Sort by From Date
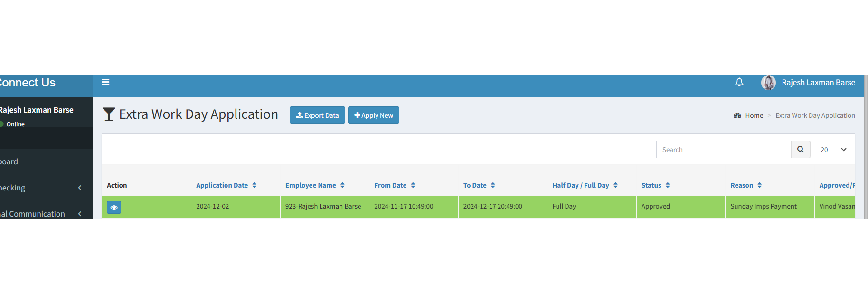The image size is (868, 294). pyautogui.click(x=395, y=185)
